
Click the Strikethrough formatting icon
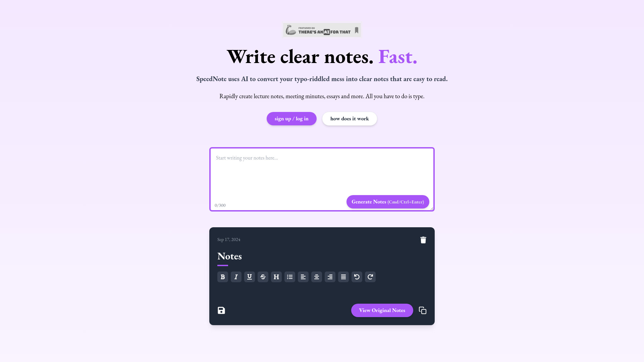263,277
